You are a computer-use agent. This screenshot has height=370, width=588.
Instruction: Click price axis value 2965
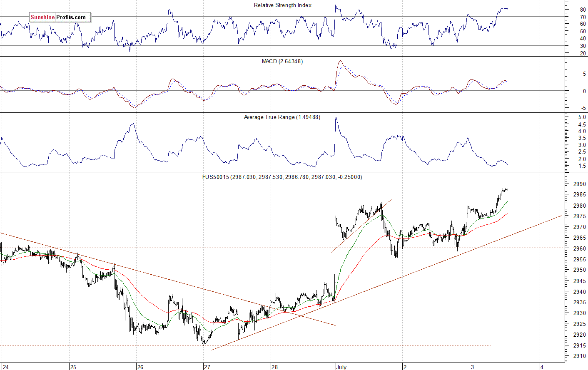click(x=580, y=238)
